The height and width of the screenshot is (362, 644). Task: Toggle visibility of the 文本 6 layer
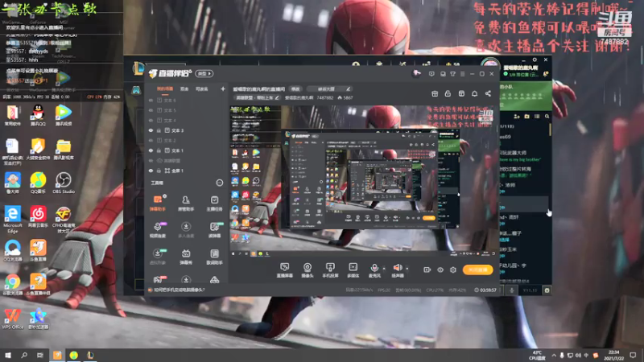(151, 100)
